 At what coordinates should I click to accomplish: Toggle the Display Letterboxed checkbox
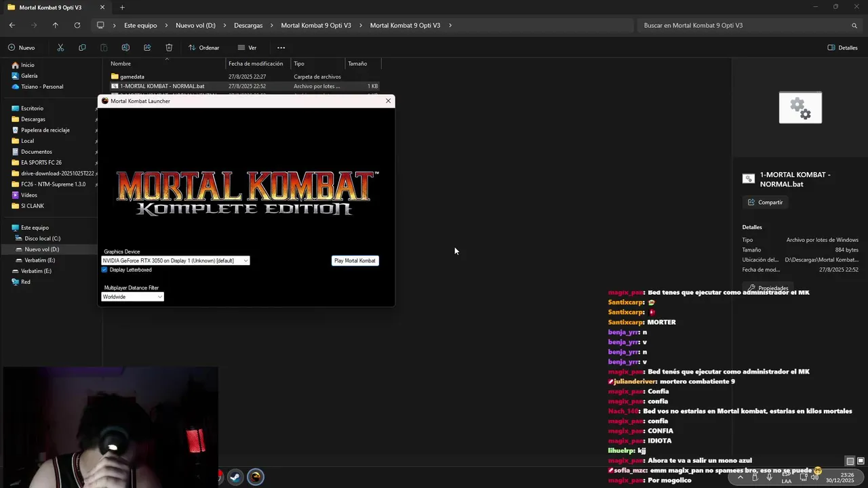(104, 270)
